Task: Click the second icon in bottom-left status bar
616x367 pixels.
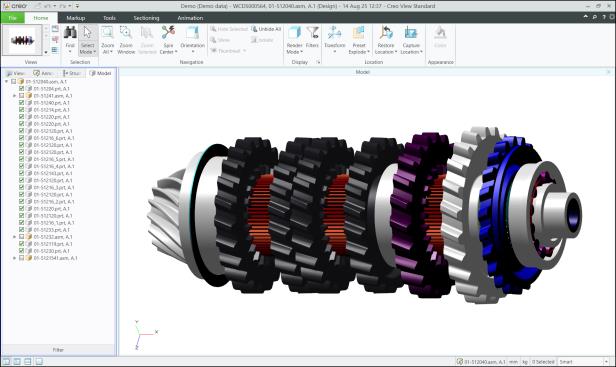Action: [x=17, y=361]
